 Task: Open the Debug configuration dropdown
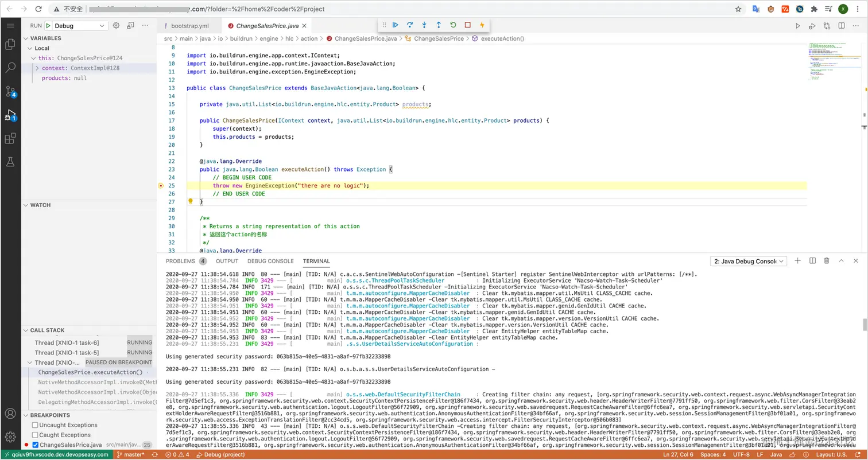(80, 26)
